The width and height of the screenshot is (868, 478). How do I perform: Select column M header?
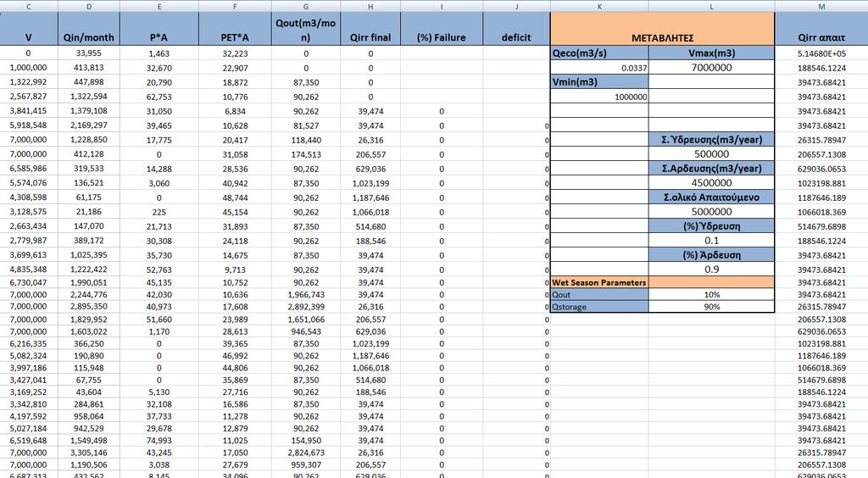click(x=821, y=6)
